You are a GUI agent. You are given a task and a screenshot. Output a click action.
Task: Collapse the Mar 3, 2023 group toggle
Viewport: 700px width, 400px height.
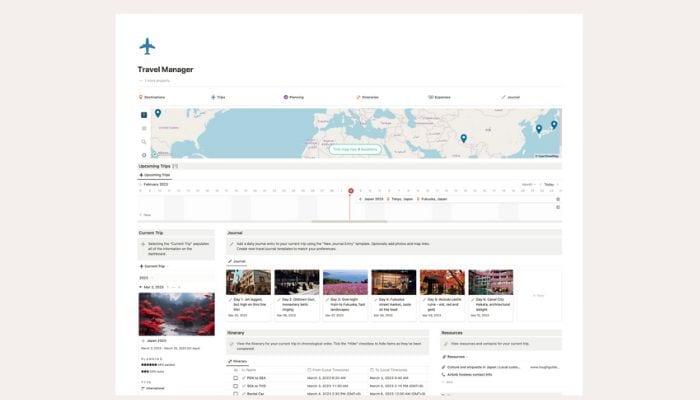point(141,287)
